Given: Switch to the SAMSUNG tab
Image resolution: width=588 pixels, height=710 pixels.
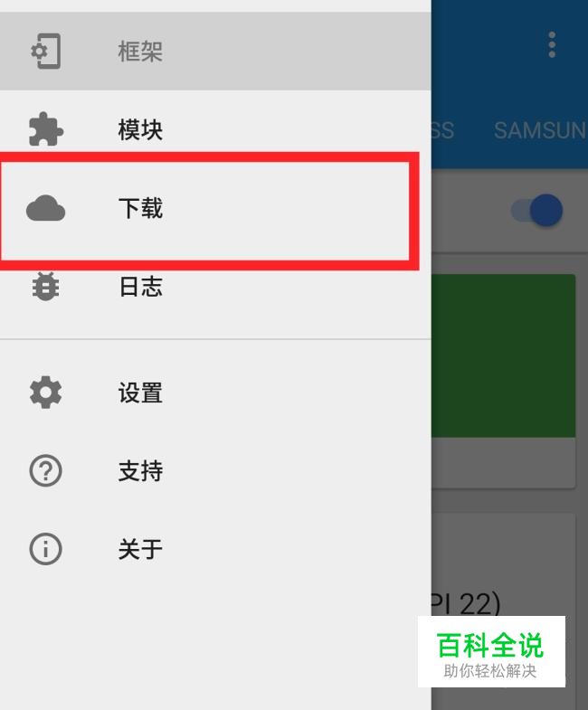Looking at the screenshot, I should coord(540,130).
